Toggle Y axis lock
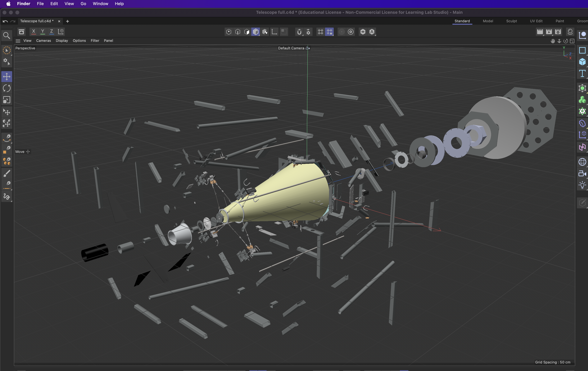588x371 pixels. [43, 31]
